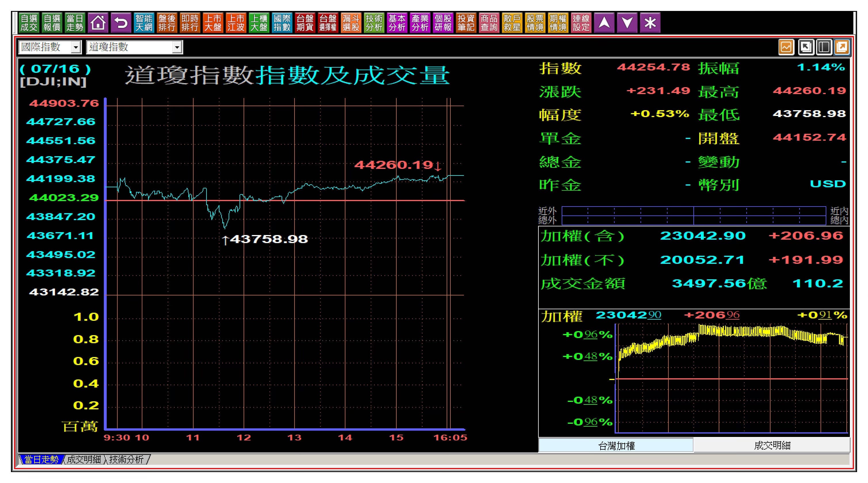Open the 道瓊指數 index dropdown

point(177,47)
